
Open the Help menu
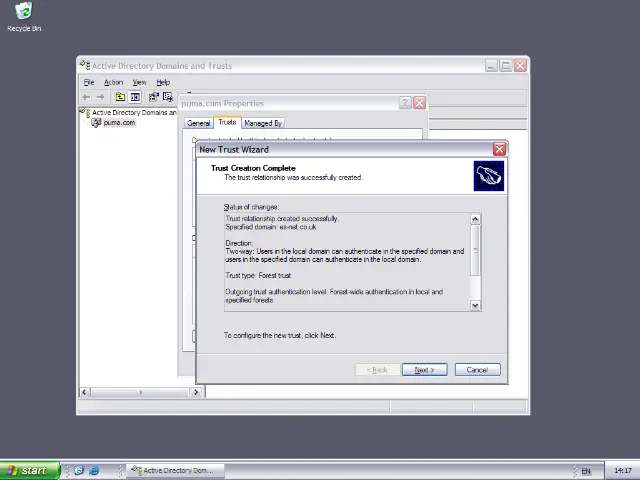coord(163,82)
